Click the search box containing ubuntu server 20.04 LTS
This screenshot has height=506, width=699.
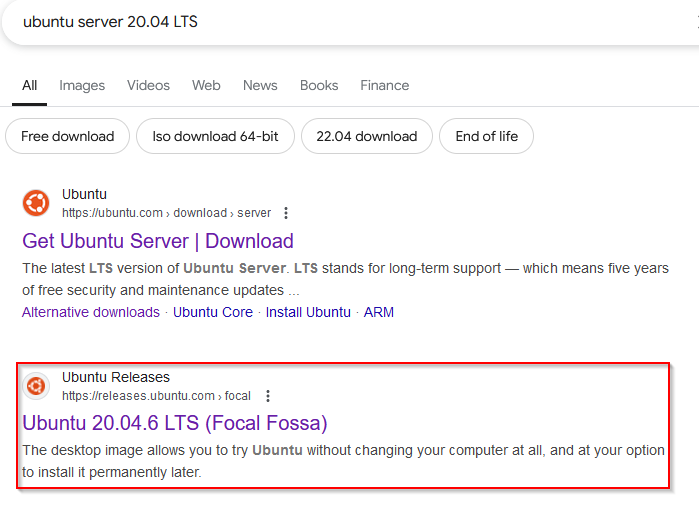tap(350, 22)
